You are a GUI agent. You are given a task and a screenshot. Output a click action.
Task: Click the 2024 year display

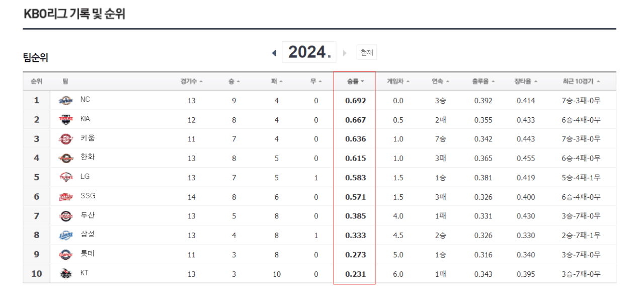tap(309, 52)
